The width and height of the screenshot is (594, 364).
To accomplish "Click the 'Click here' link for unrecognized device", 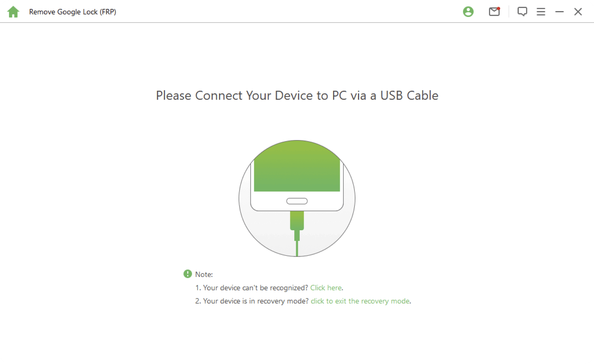I will pos(326,288).
